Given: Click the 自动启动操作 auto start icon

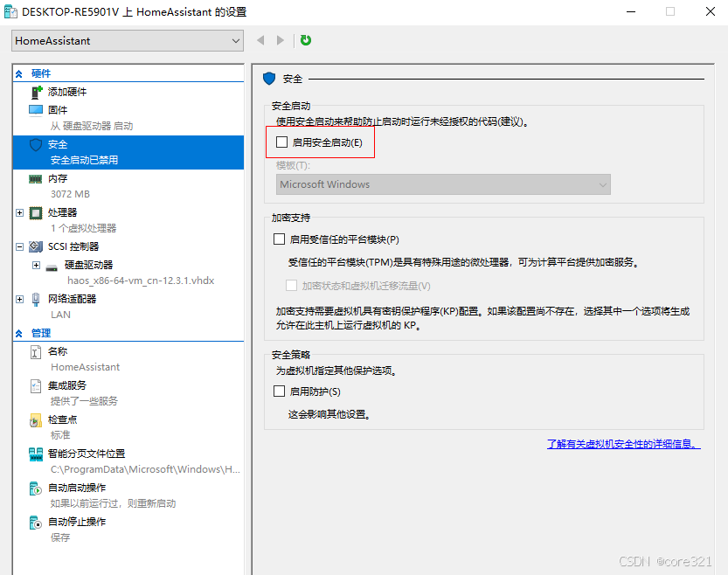Looking at the screenshot, I should [x=36, y=488].
